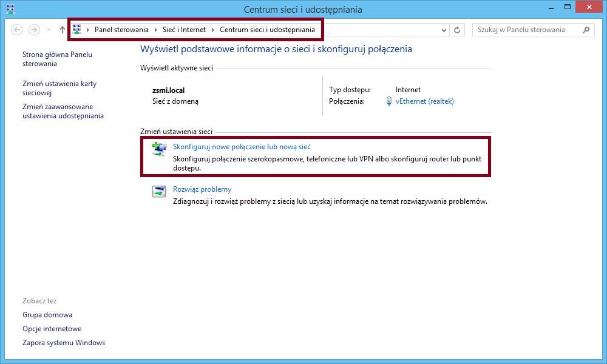Click the control panel icon in the address bar
The width and height of the screenshot is (607, 364).
76,29
